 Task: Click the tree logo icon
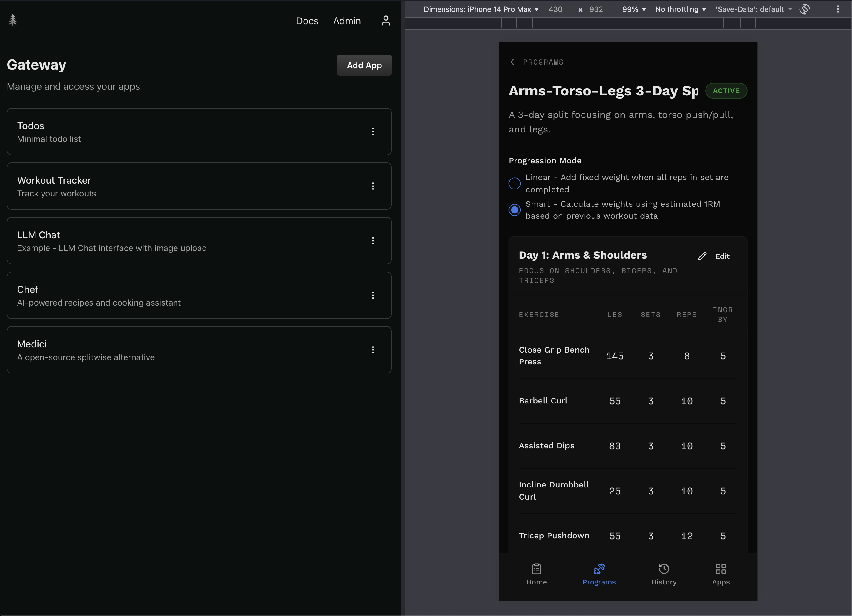(x=13, y=20)
